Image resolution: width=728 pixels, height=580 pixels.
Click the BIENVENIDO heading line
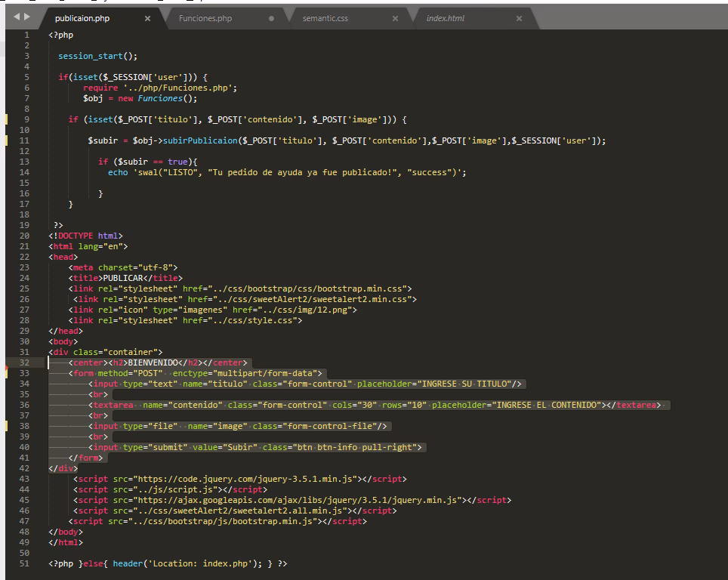158,362
